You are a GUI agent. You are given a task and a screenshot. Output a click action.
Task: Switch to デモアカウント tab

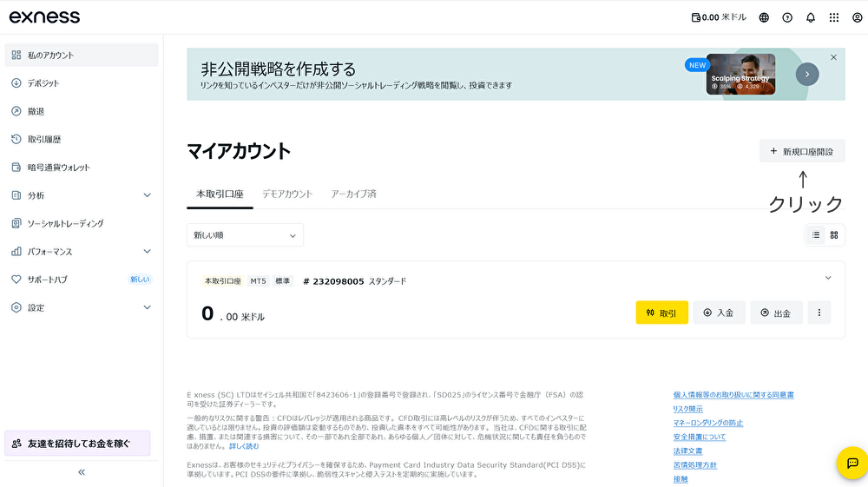coord(287,194)
